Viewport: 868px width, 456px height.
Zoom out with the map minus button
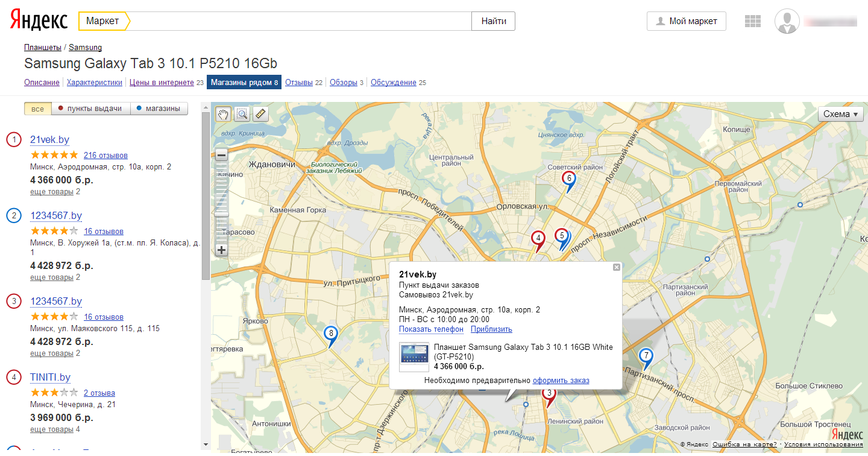(221, 155)
